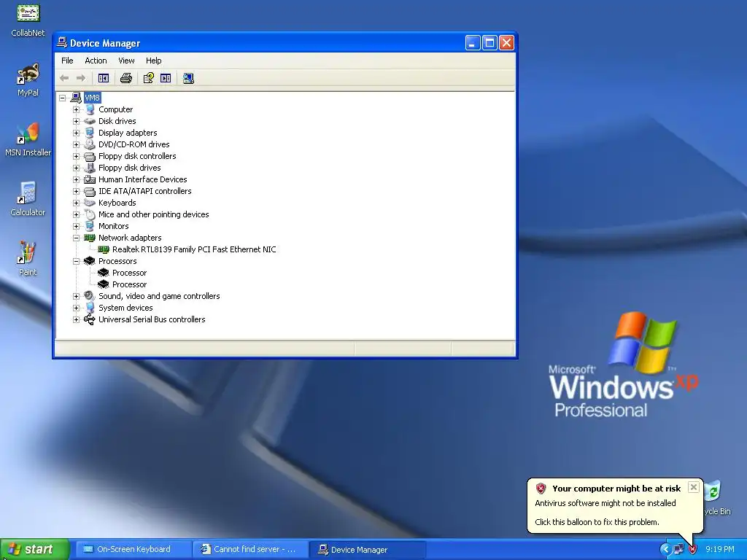Click the Device Manager taskbar button
This screenshot has height=560, width=747.
coord(368,550)
